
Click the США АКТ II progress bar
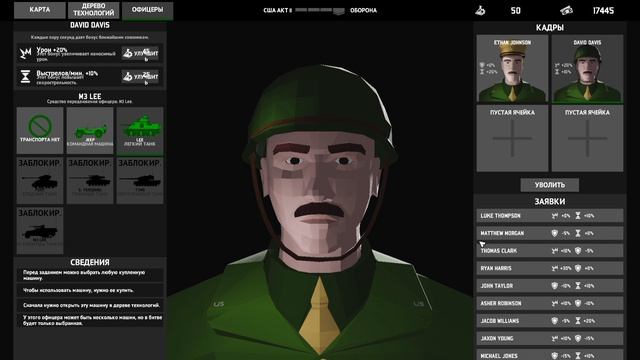click(x=320, y=11)
